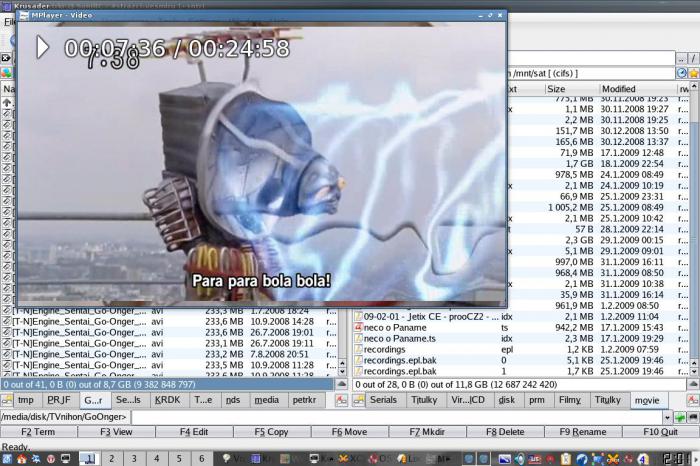
Task: Open a new tab in left panel
Action: tap(7, 400)
